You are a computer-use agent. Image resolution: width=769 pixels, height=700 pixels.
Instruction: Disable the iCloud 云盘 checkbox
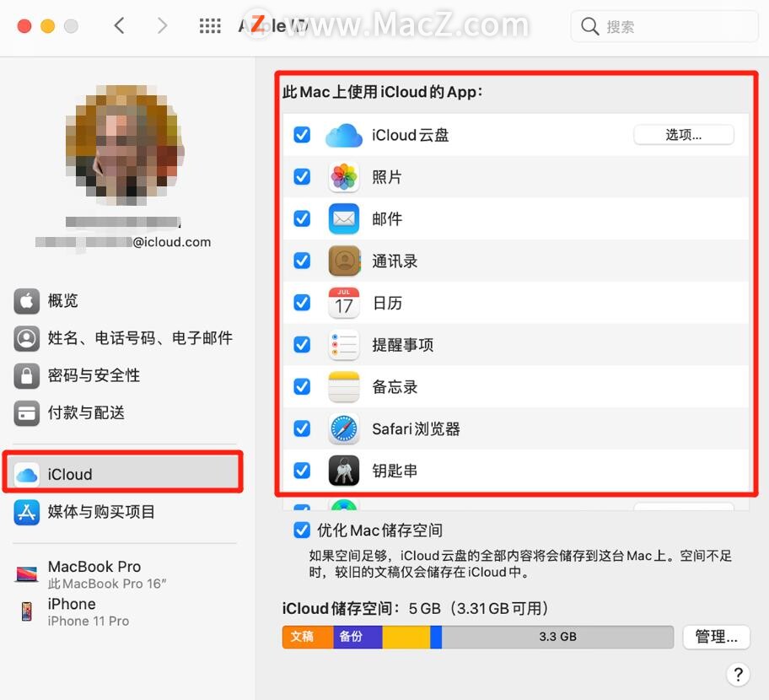coord(301,134)
